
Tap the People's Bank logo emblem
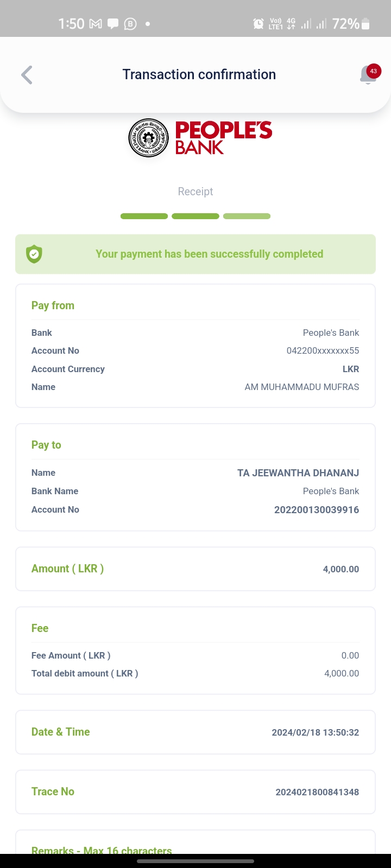pyautogui.click(x=149, y=138)
